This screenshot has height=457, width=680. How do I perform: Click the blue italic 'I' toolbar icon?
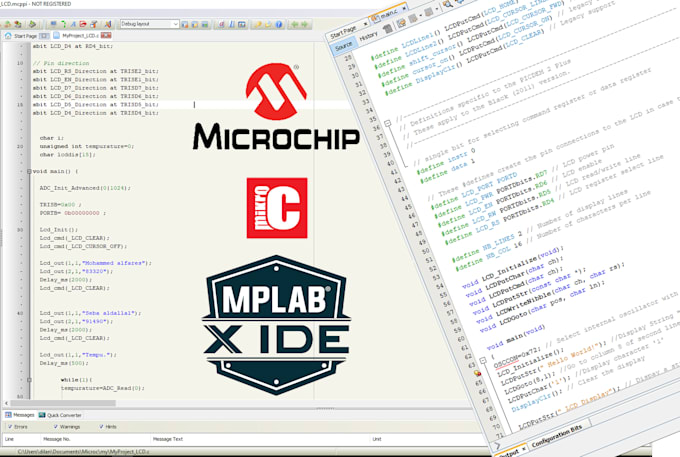click(x=232, y=24)
